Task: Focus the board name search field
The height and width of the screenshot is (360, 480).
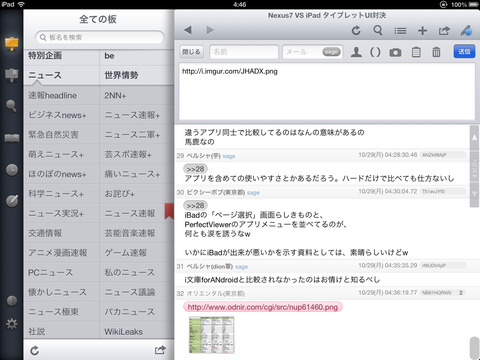Action: 100,37
